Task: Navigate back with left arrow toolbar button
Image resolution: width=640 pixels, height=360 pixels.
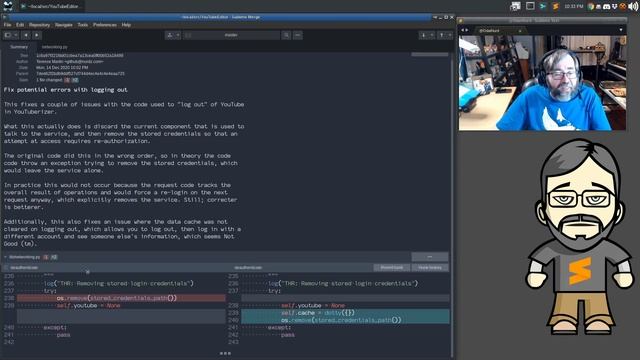Action: coord(26,36)
